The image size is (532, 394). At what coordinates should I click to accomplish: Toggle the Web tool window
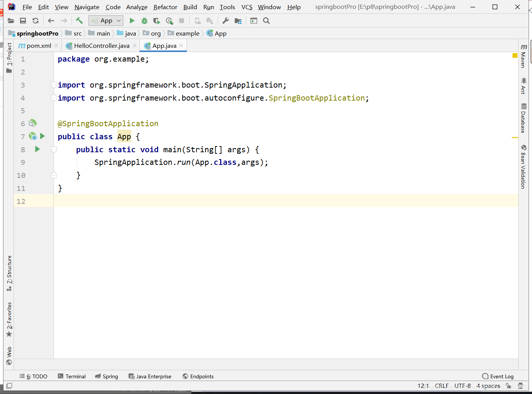coord(9,356)
